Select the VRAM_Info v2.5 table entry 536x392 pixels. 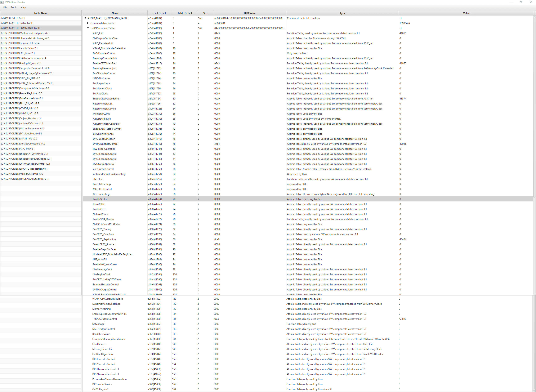41,139
